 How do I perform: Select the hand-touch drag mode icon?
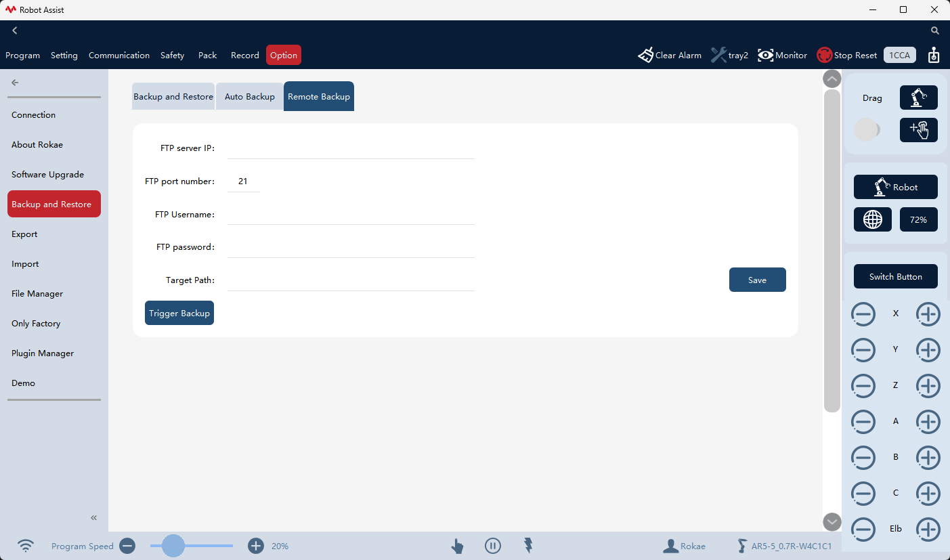coord(918,130)
